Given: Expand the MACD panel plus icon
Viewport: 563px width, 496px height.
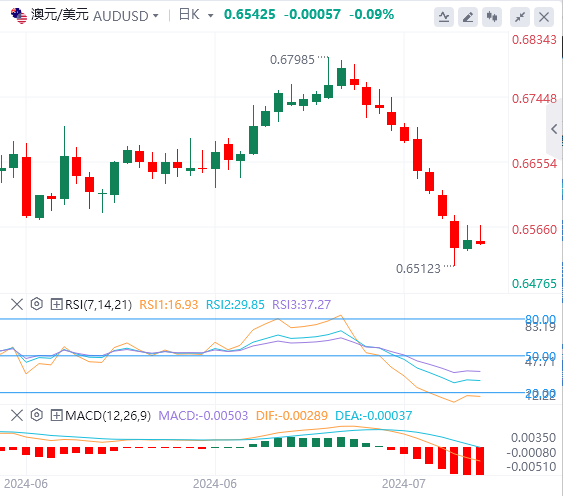Looking at the screenshot, I should (x=56, y=416).
